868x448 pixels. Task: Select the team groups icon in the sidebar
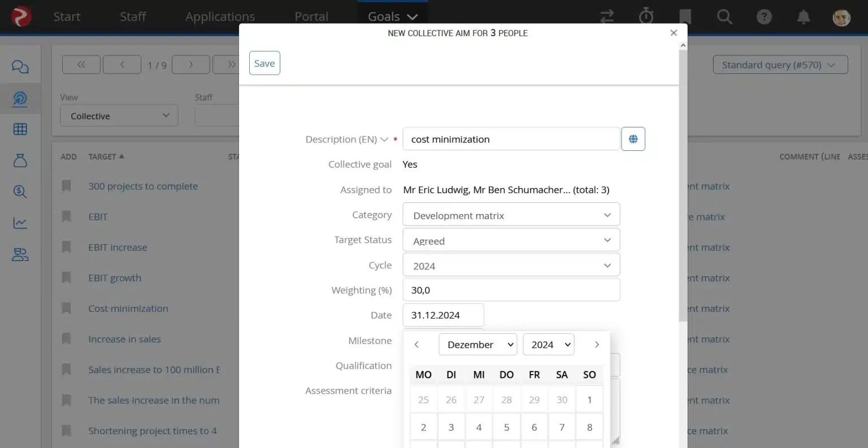20,255
